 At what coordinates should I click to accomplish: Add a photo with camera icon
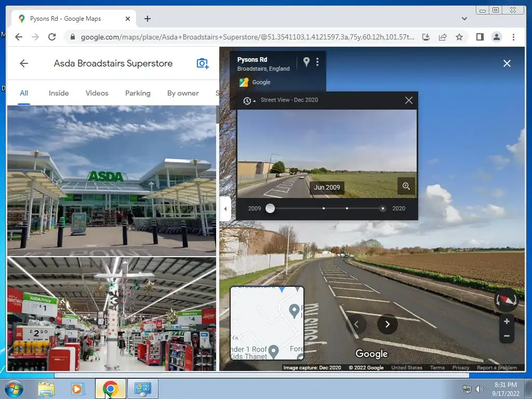(x=203, y=63)
